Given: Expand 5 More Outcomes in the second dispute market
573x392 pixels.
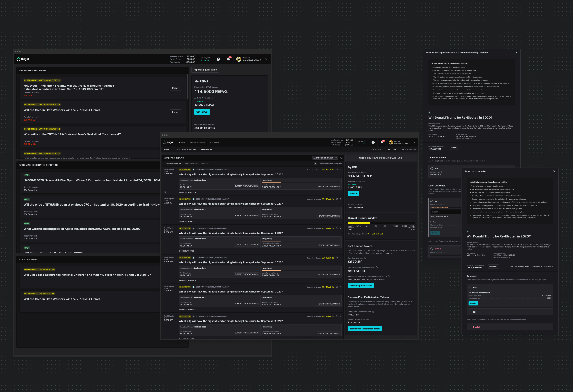Looking at the screenshot, I should pyautogui.click(x=187, y=222).
